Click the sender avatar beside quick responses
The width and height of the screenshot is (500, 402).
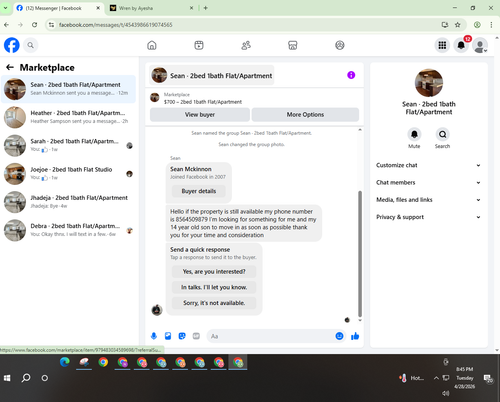pos(157,310)
